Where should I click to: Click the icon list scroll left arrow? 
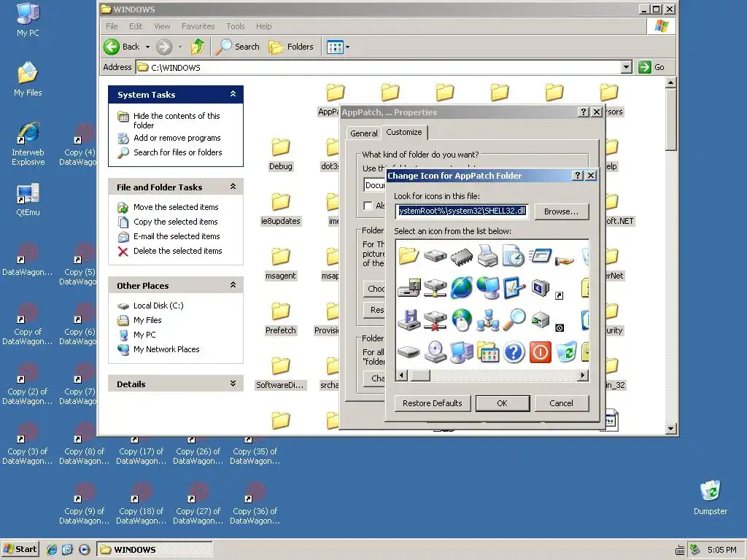coord(402,376)
